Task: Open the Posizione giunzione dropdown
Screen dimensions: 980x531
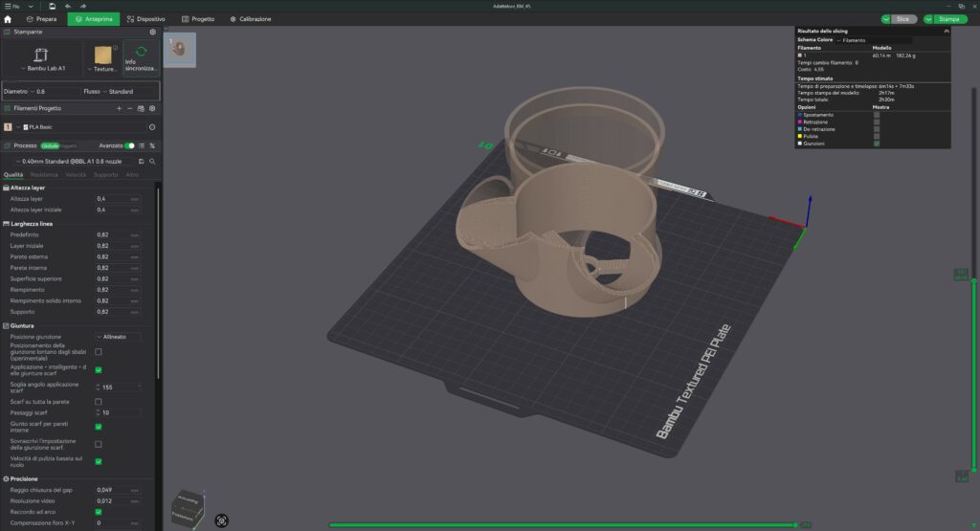Action: coord(117,337)
